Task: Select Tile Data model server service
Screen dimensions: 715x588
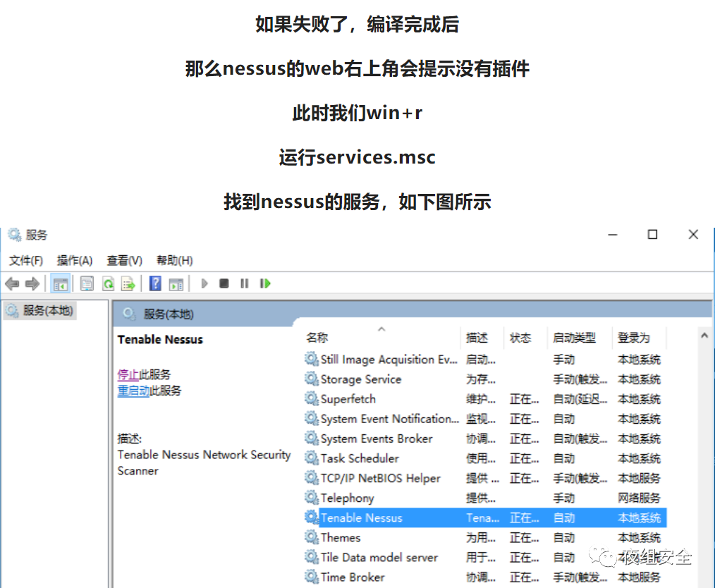Action: [484, 558]
